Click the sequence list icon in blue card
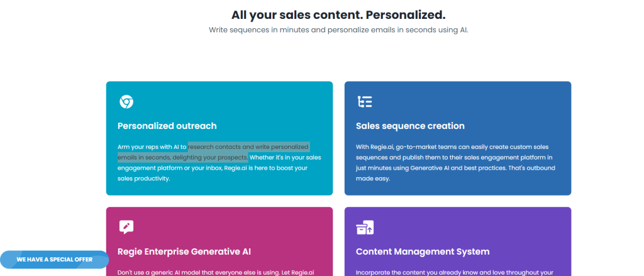This screenshot has width=644, height=276. point(365,102)
